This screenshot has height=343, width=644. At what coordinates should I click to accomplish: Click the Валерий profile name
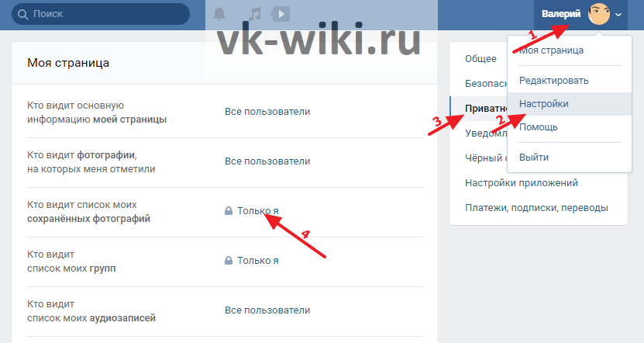tap(561, 14)
